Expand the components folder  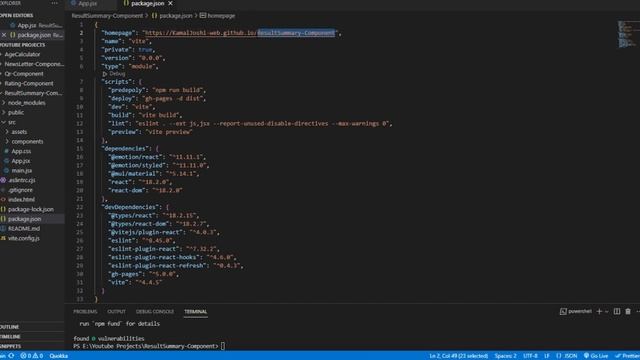27,142
